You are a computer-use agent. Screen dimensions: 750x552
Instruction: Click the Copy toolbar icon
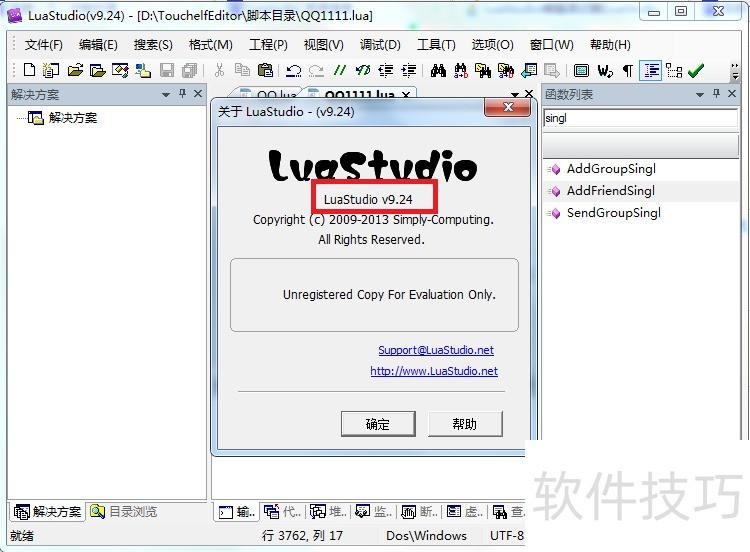click(242, 70)
